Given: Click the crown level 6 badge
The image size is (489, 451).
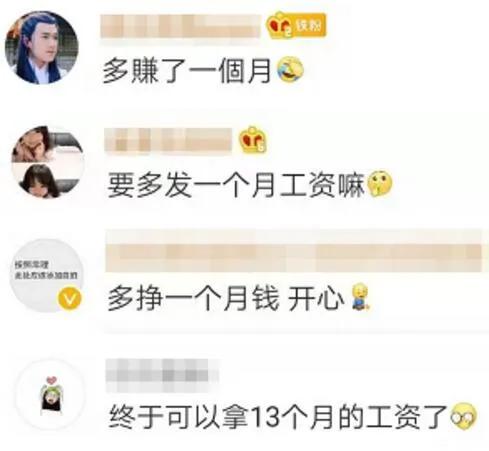Looking at the screenshot, I should 253,139.
